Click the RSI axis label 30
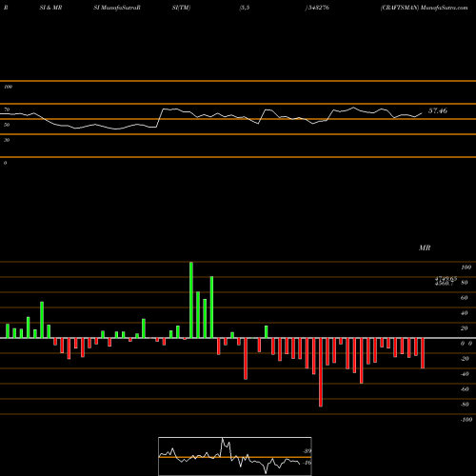The width and height of the screenshot is (476, 476). click(x=7, y=140)
